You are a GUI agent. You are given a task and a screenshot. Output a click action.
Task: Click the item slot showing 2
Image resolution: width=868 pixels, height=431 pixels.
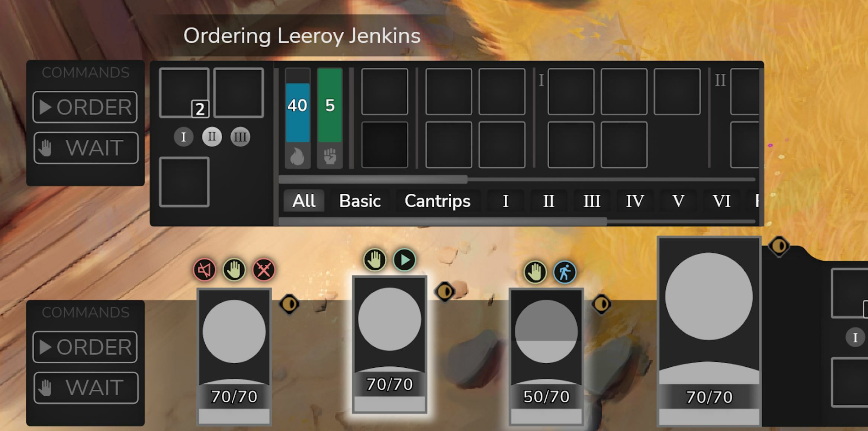tap(184, 93)
